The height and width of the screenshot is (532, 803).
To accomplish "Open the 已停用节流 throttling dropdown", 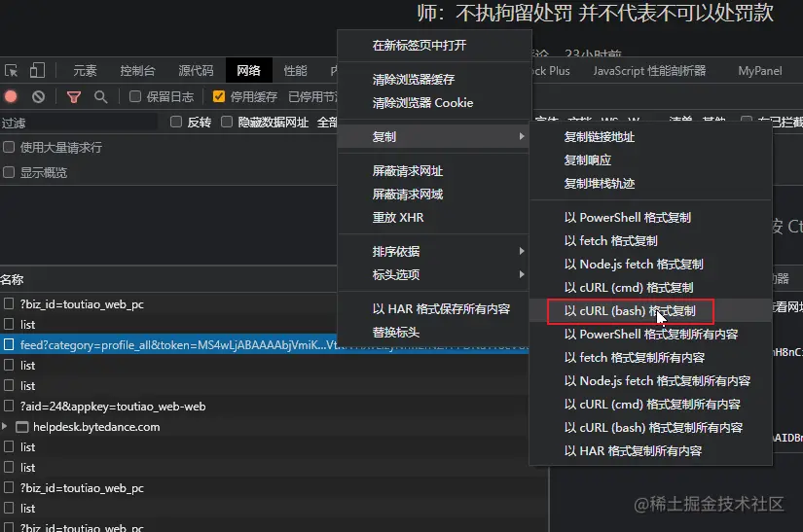I will click(312, 96).
